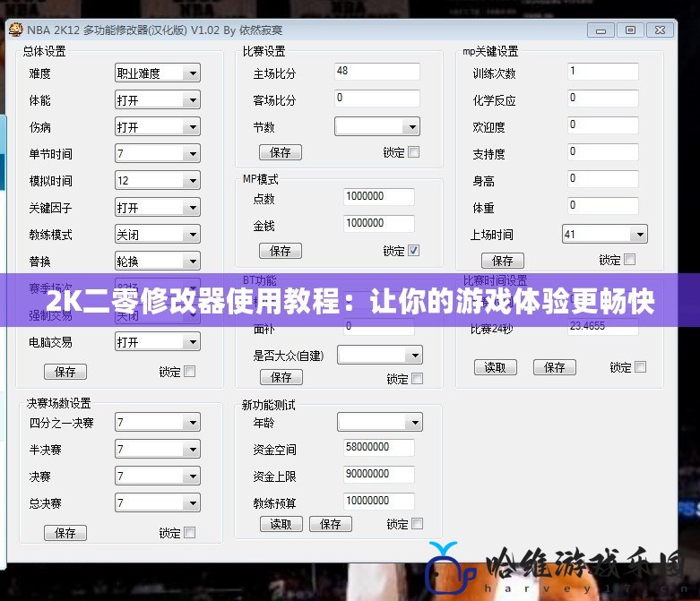This screenshot has height=601, width=700.
Task: Toggle 锁定 checkbox in mp关键设置
Action: [630, 259]
